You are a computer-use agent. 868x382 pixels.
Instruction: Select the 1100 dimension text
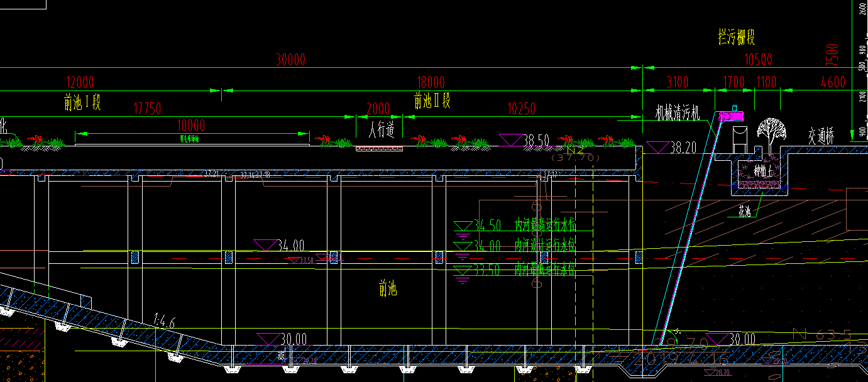point(766,82)
